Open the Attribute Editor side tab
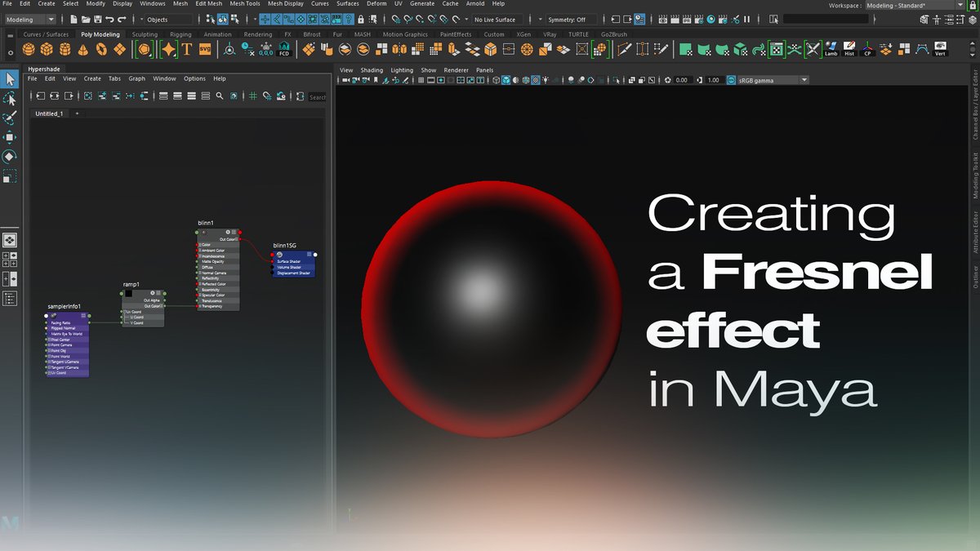This screenshot has width=980, height=551. (x=975, y=232)
